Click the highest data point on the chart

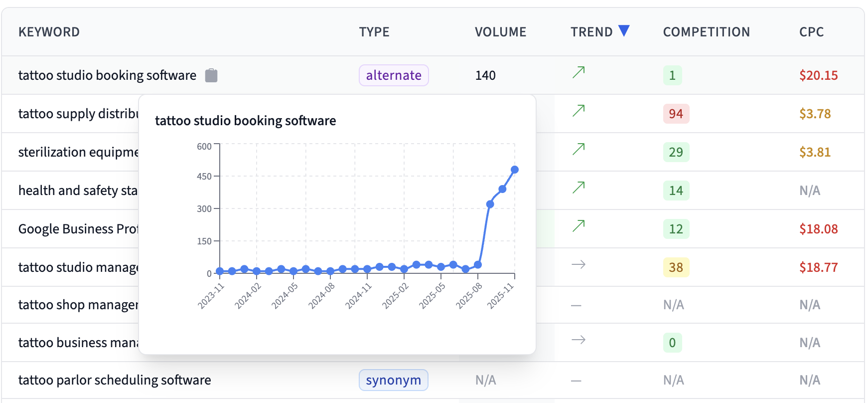[515, 170]
